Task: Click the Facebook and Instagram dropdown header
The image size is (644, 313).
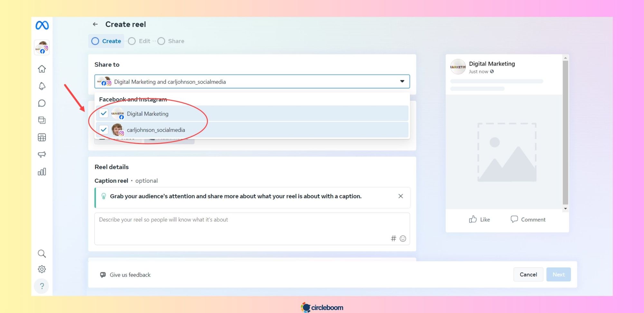Action: (133, 99)
